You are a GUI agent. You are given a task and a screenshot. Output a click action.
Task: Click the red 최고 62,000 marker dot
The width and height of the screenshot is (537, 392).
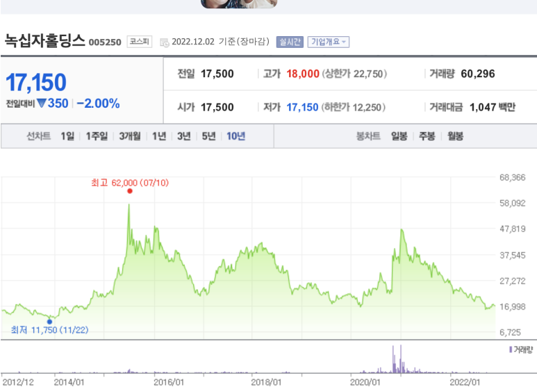click(130, 191)
